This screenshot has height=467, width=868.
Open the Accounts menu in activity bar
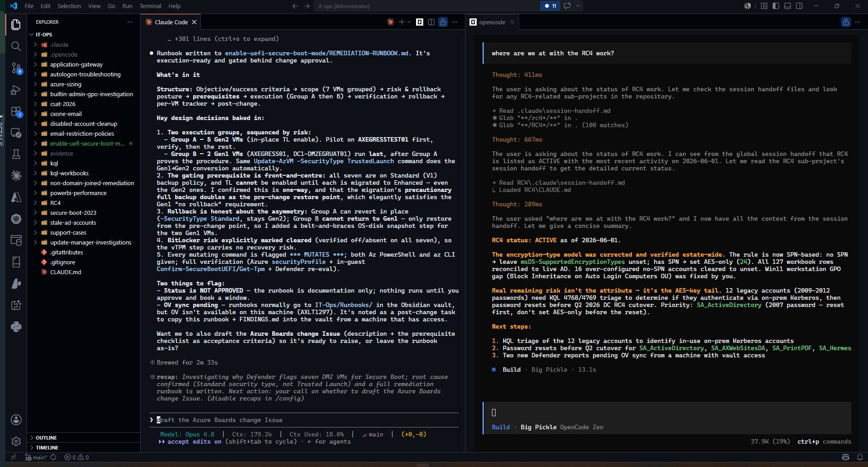[x=16, y=420]
